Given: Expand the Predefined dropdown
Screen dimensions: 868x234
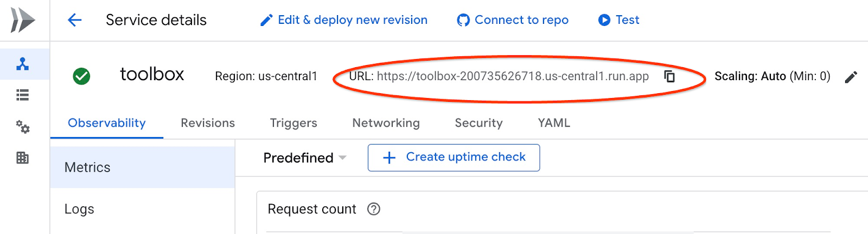Looking at the screenshot, I should 304,158.
